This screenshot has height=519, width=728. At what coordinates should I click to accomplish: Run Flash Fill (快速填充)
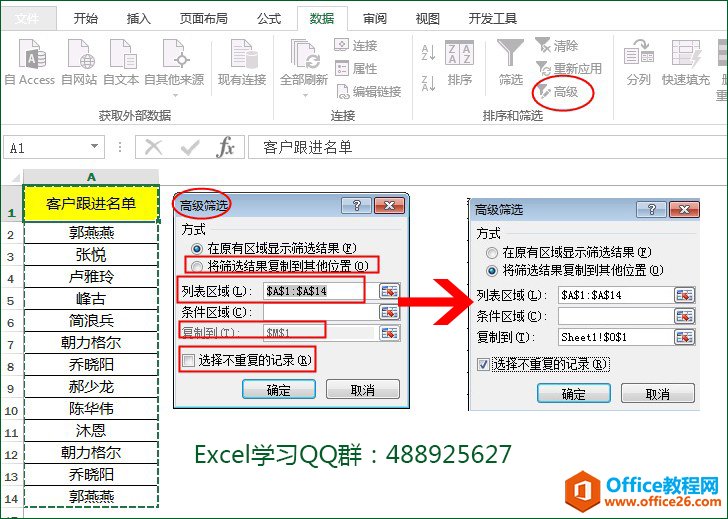pyautogui.click(x=686, y=63)
